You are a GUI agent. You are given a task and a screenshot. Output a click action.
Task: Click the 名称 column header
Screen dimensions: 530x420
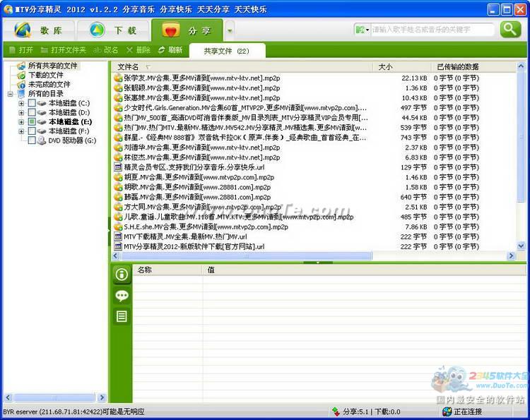pyautogui.click(x=167, y=270)
